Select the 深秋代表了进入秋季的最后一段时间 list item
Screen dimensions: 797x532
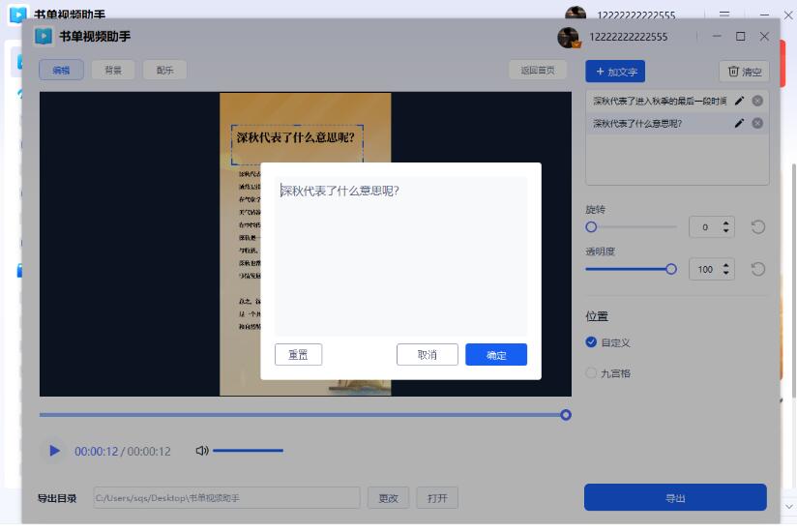pos(677,101)
